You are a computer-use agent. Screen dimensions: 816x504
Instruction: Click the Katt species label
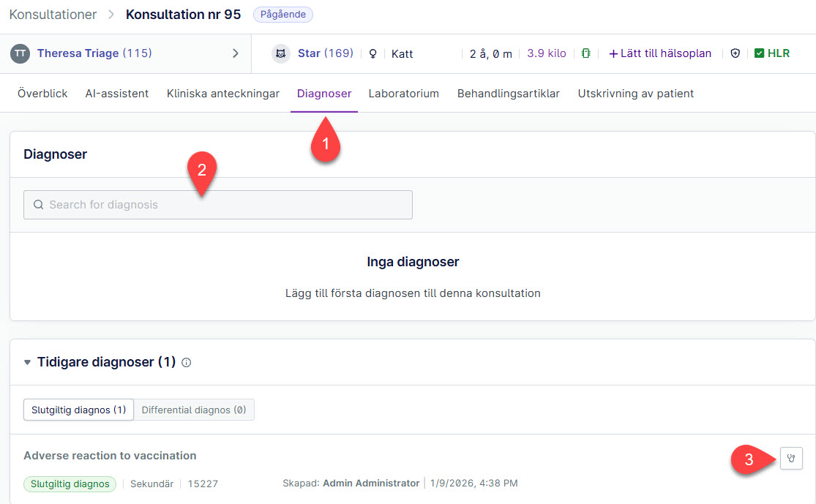coord(403,53)
